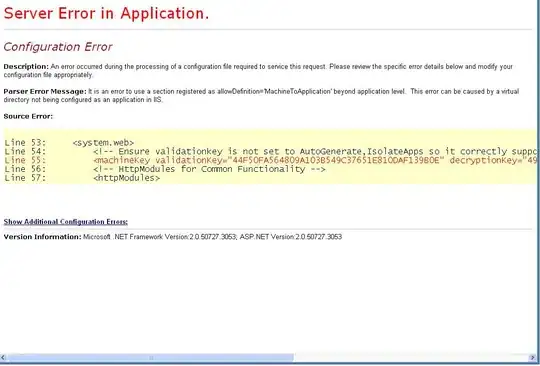Viewport: 540px width, 366px height.
Task: Click the bold Description label
Action: 26,66
